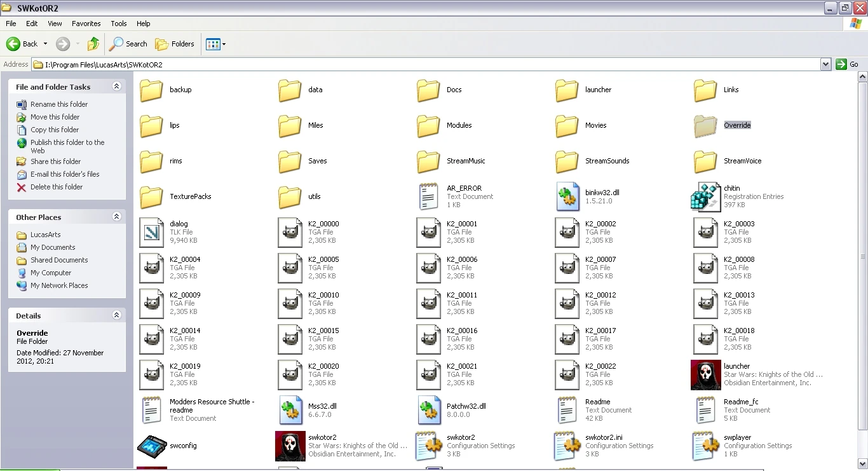The image size is (868, 471).
Task: Toggle the Folders pane button
Action: pyautogui.click(x=175, y=44)
